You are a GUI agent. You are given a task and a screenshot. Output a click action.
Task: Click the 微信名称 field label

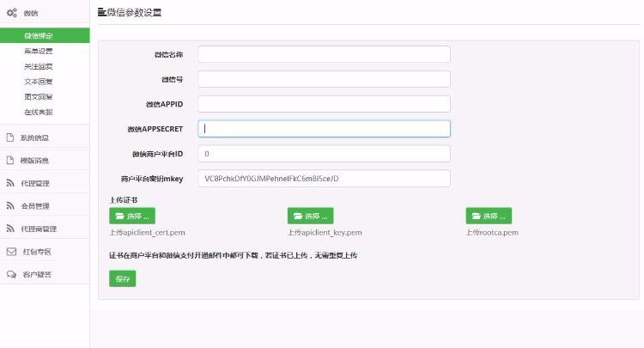pyautogui.click(x=168, y=55)
